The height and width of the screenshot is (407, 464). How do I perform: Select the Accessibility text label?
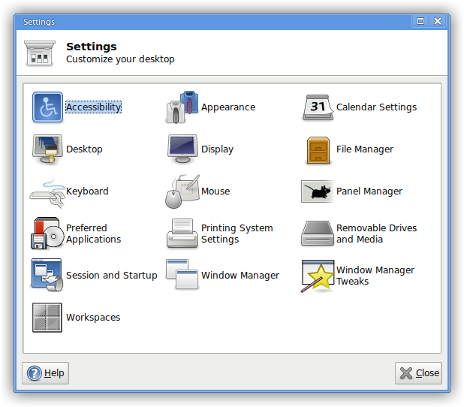tap(93, 107)
